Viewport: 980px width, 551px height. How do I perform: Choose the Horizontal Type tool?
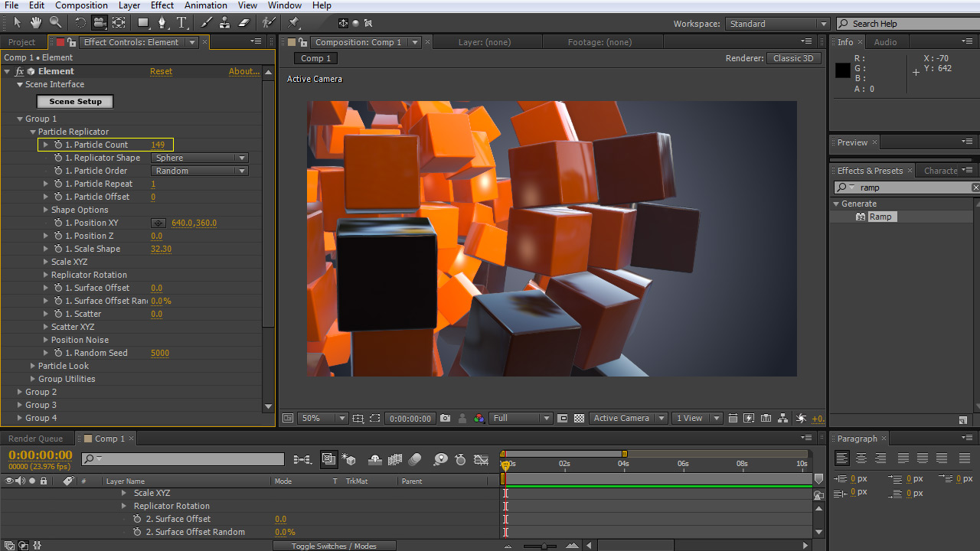182,23
